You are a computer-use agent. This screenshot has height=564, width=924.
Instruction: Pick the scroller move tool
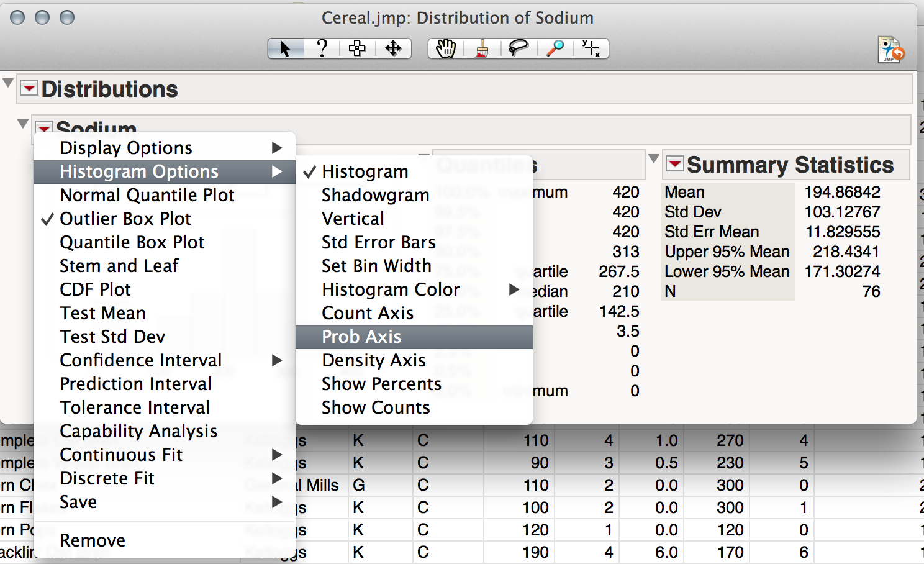[x=393, y=48]
